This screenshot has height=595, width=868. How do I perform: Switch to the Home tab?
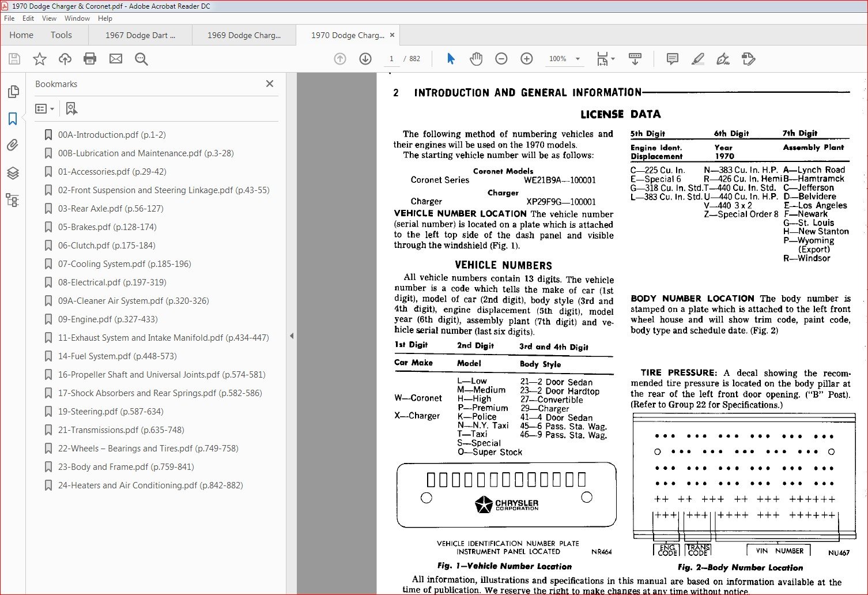tap(21, 35)
